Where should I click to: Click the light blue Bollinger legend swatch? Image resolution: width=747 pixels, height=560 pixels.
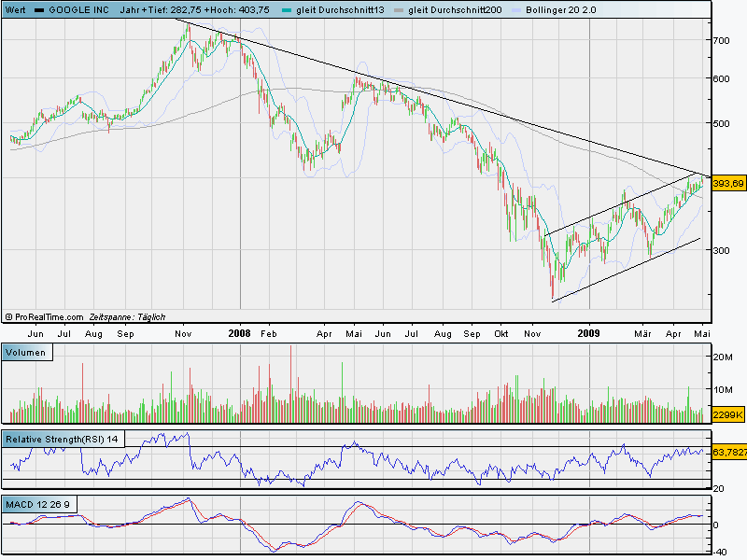(x=516, y=10)
